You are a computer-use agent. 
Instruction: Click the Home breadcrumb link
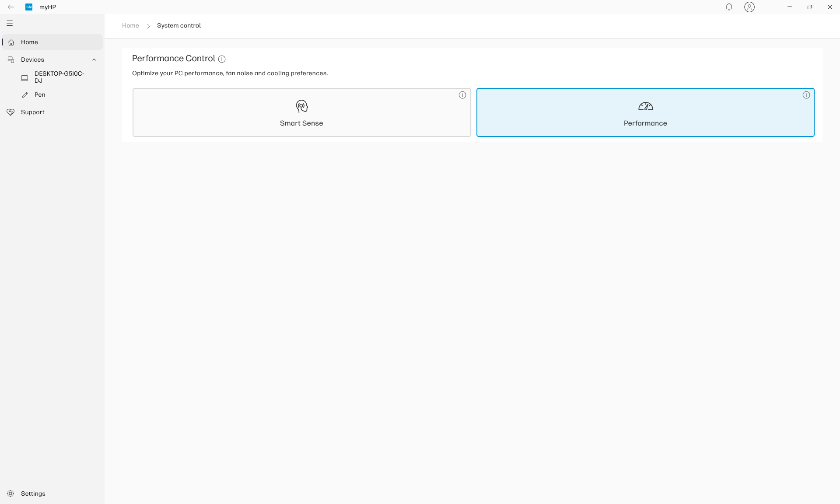[x=130, y=25]
